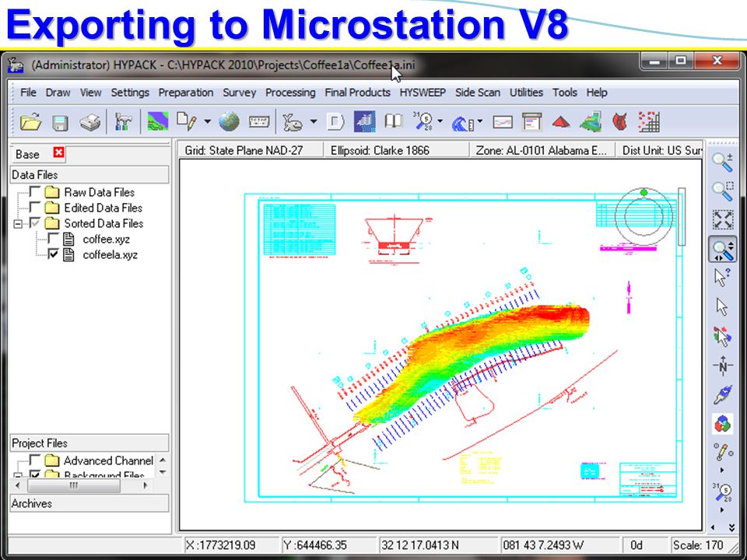Open the RGB color circles icon

point(723,423)
